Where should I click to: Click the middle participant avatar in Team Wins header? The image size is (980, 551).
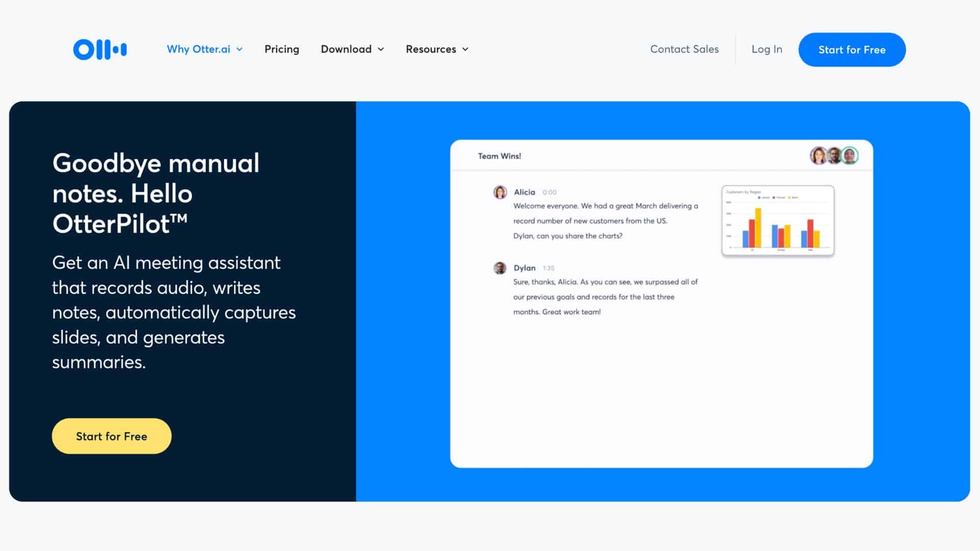pos(834,156)
